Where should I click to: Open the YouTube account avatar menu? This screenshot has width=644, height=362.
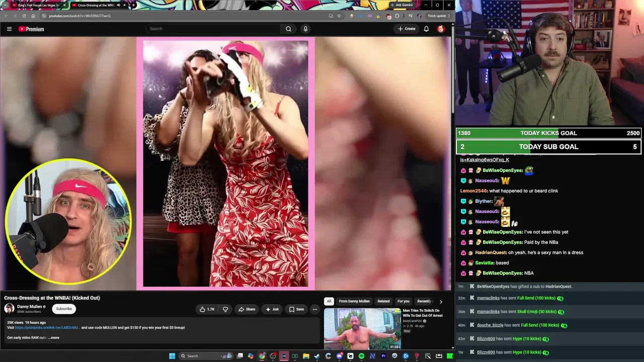click(x=441, y=29)
